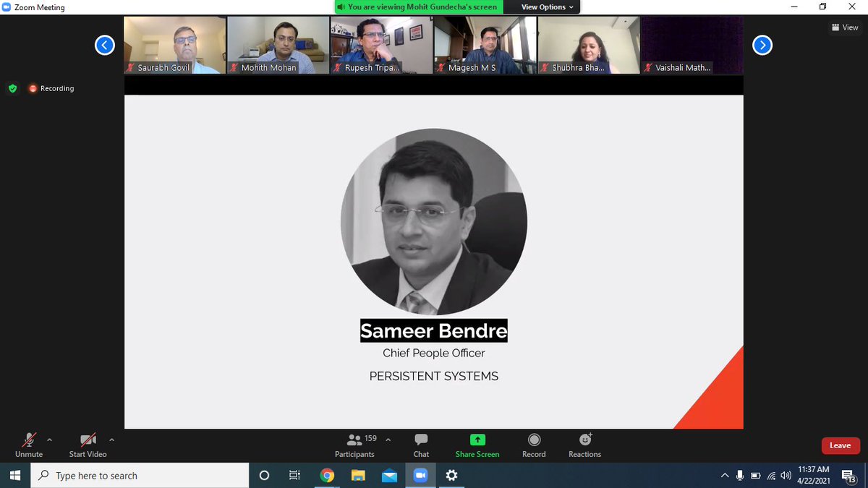Click the Zoom Meeting title bar icon
868x488 pixels.
click(7, 7)
